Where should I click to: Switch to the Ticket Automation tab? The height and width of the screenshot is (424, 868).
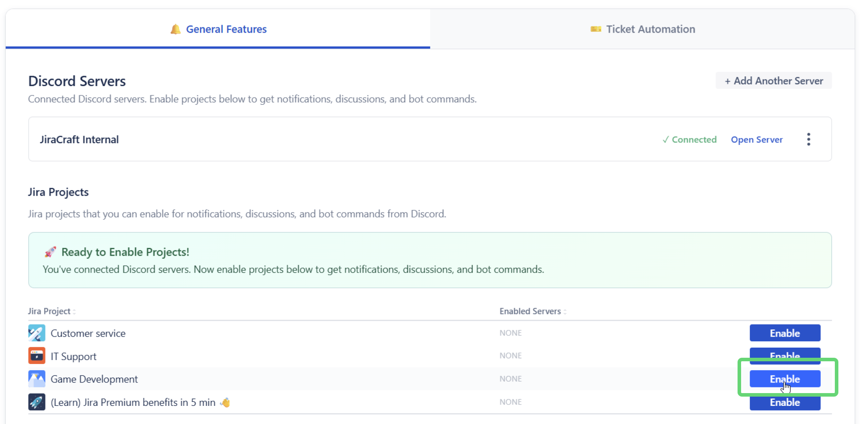(x=650, y=29)
